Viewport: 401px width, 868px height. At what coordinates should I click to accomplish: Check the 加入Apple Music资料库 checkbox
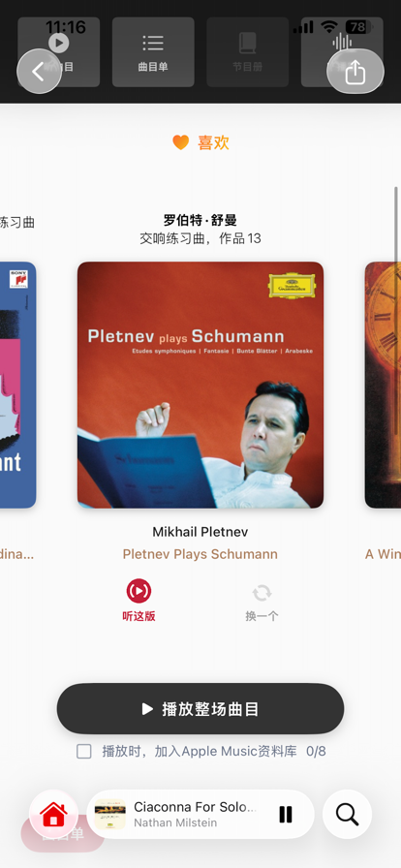84,751
